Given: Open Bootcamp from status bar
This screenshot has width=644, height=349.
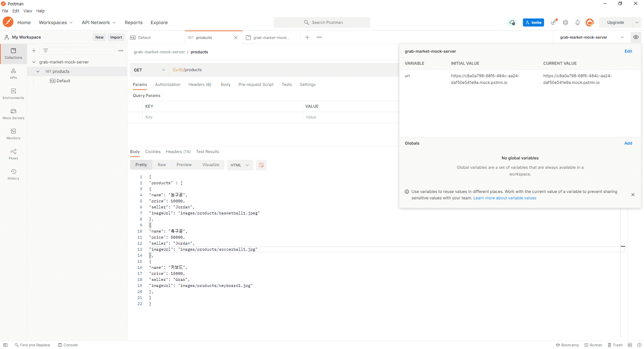Looking at the screenshot, I should pyautogui.click(x=568, y=345).
